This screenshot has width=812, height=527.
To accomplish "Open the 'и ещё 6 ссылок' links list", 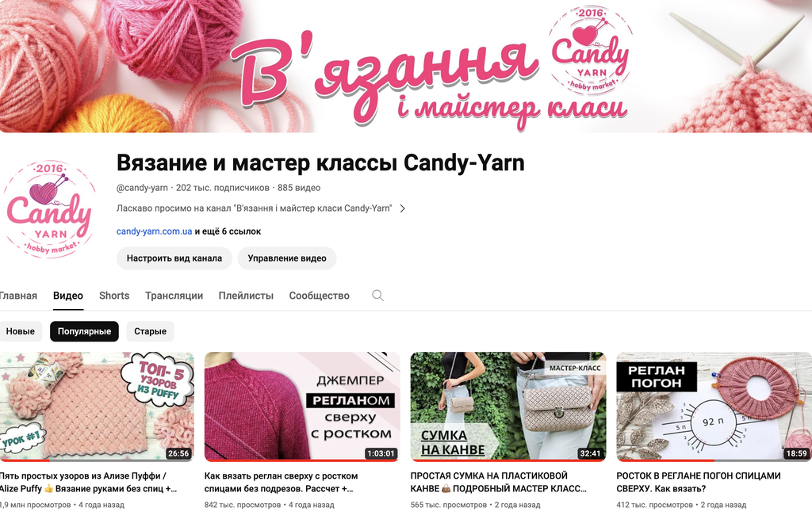I will coord(228,231).
